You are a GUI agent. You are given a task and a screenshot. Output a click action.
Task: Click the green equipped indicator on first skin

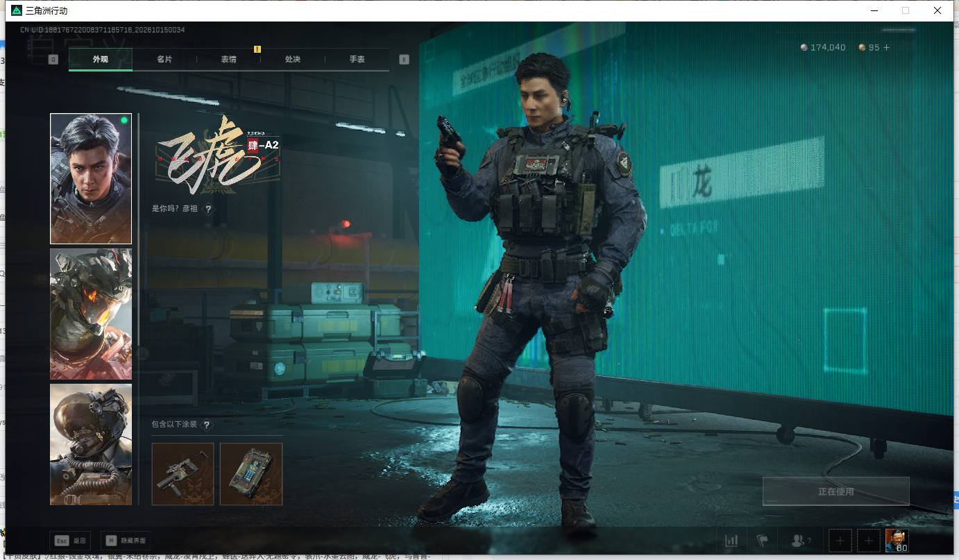coord(124,121)
